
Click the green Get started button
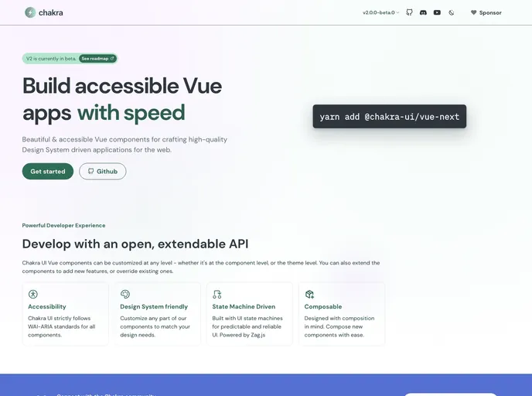(x=48, y=171)
